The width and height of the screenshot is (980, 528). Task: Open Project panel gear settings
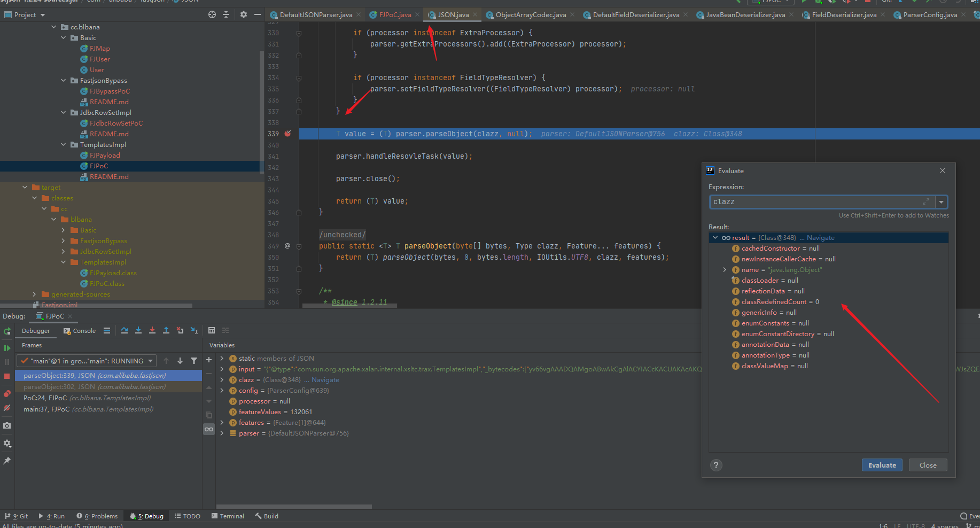(x=244, y=14)
